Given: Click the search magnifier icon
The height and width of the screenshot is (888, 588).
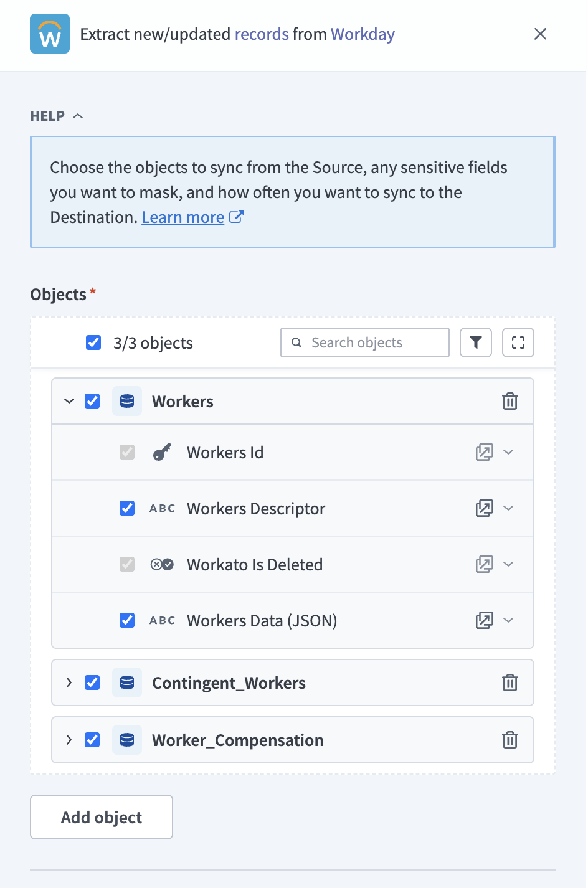Looking at the screenshot, I should click(x=297, y=342).
